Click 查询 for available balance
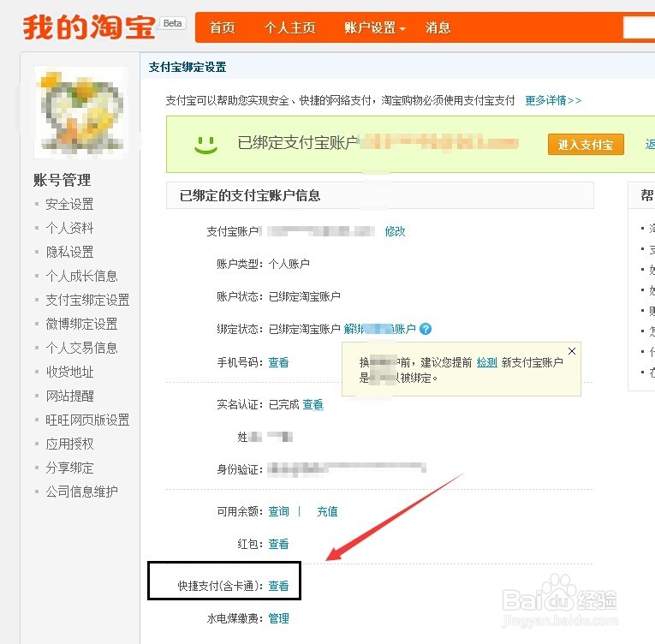This screenshot has width=655, height=644. coord(278,511)
